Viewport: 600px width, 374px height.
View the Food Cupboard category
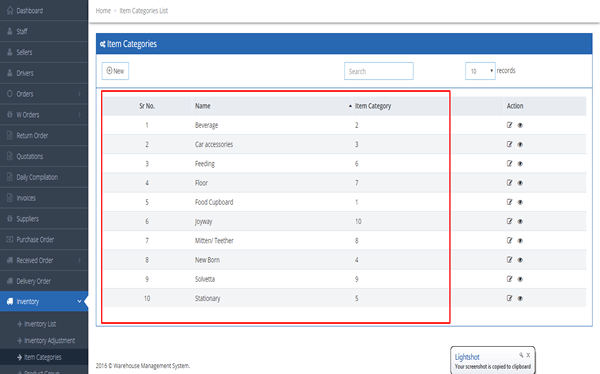tap(520, 202)
